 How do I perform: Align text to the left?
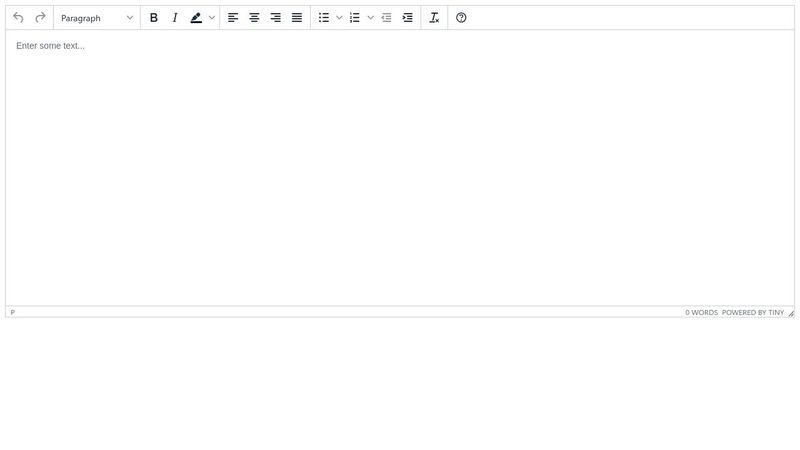pyautogui.click(x=233, y=18)
